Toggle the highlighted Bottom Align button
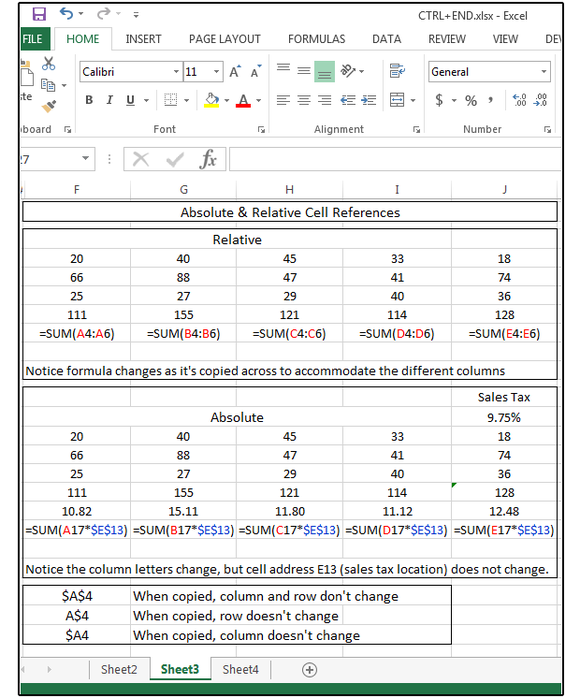 [324, 72]
